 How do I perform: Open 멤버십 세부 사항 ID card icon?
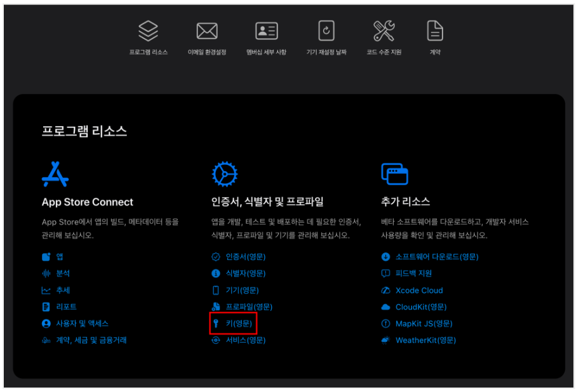266,31
